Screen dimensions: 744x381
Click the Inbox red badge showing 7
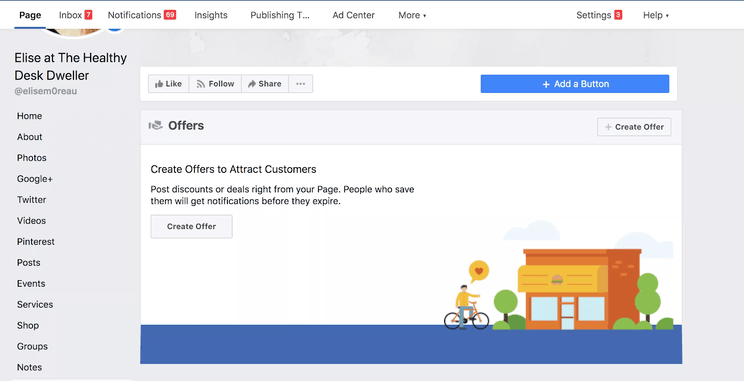coord(88,15)
